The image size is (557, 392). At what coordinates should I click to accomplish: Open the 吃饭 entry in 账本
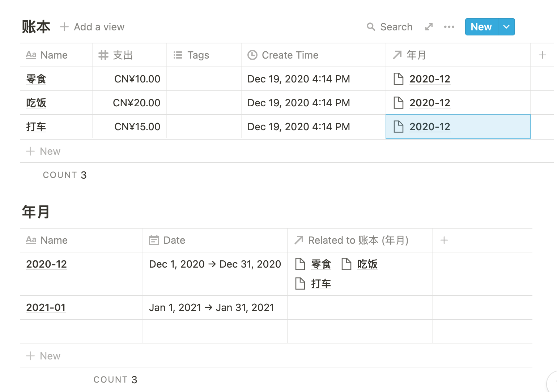click(36, 103)
